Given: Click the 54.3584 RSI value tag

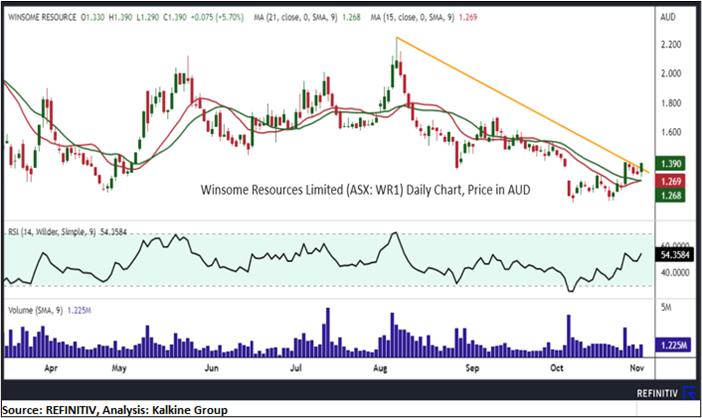Looking at the screenshot, I should point(675,255).
